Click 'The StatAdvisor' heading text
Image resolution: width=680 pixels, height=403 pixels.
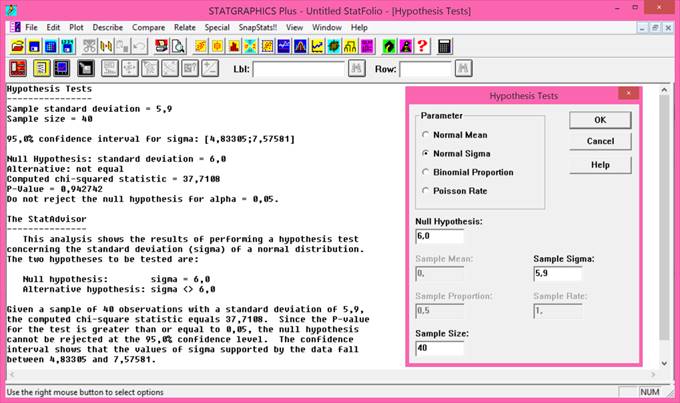(46, 219)
